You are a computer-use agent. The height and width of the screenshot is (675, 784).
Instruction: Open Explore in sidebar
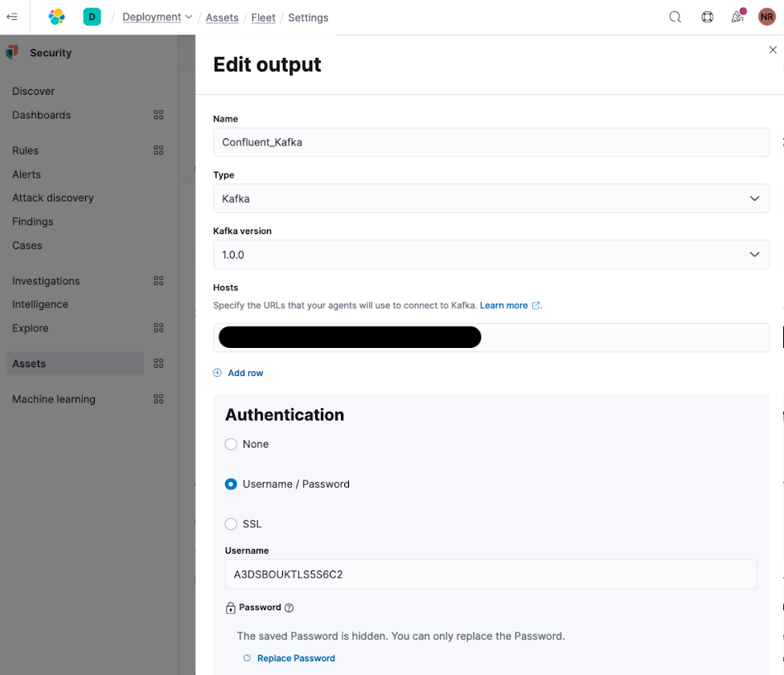31,328
